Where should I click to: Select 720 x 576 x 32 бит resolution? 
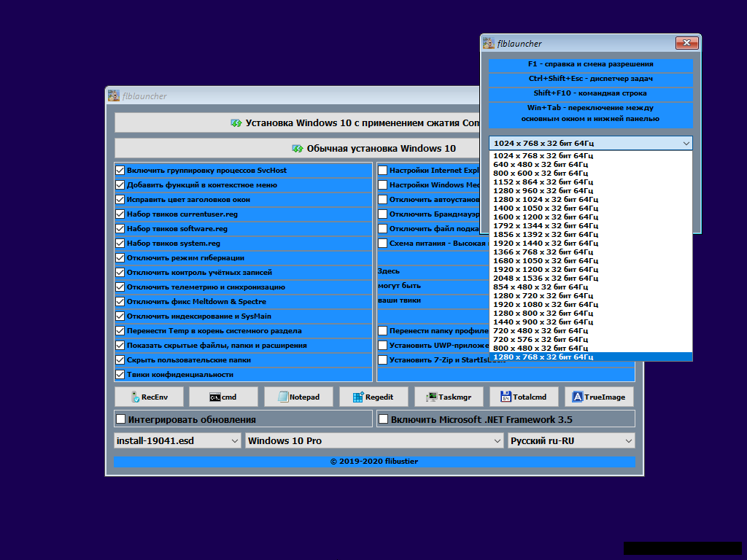(591, 340)
